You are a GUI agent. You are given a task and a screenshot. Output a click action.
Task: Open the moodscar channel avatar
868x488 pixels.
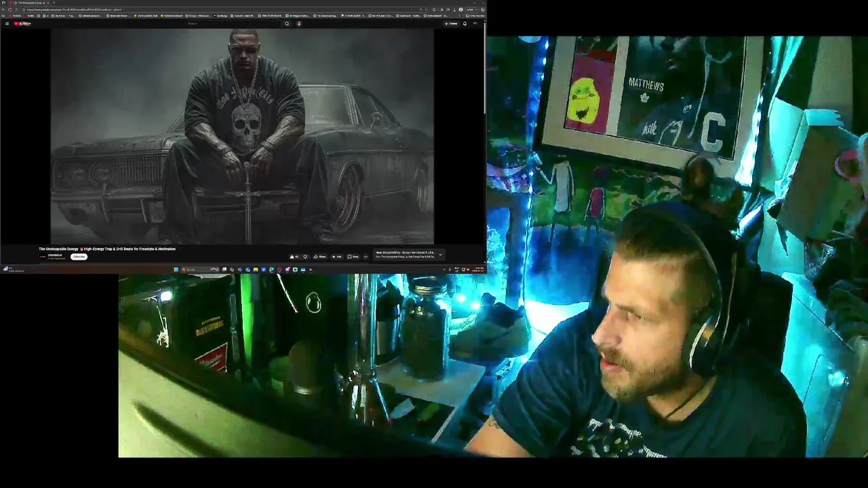click(x=42, y=256)
